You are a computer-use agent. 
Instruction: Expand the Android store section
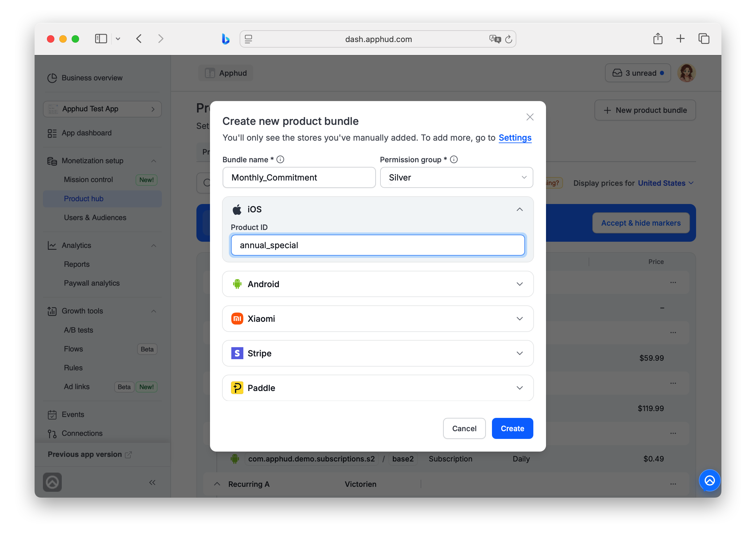[378, 284]
